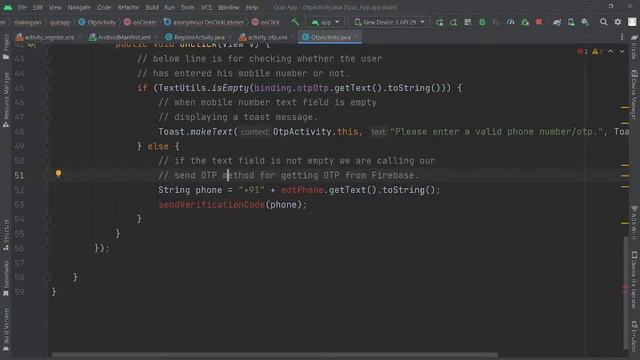640x360 pixels.
Task: Open the app run configuration dropdown
Action: tap(325, 22)
